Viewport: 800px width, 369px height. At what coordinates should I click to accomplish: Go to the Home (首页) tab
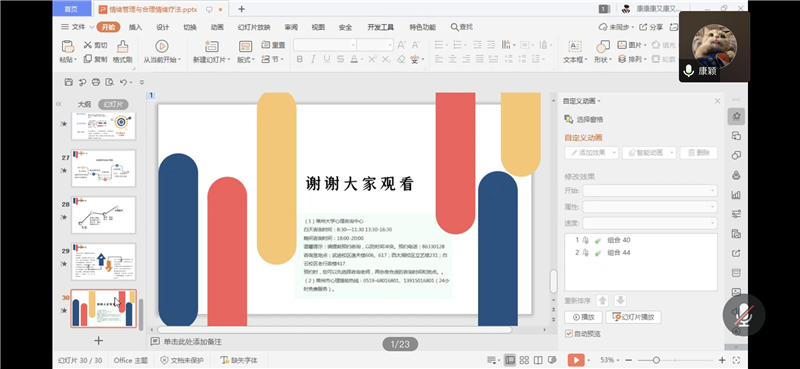click(71, 9)
